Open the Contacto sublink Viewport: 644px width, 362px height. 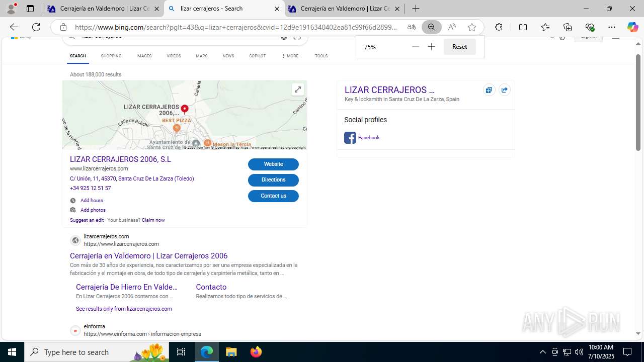coord(211,287)
